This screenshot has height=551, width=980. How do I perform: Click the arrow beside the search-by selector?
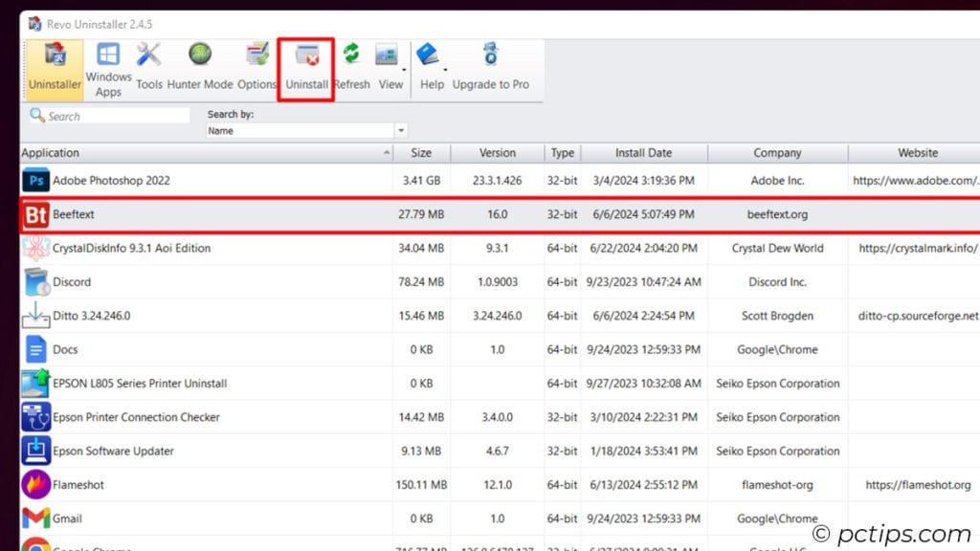pyautogui.click(x=399, y=129)
